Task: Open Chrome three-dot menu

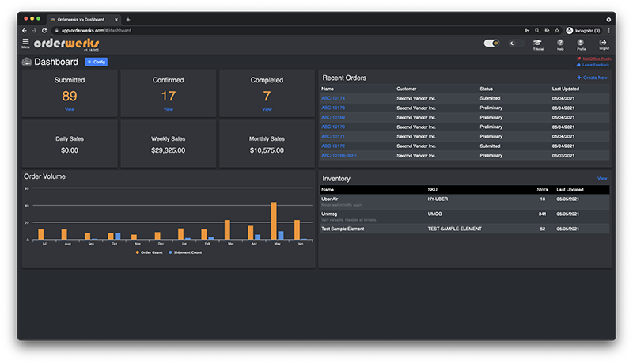Action: tap(608, 31)
